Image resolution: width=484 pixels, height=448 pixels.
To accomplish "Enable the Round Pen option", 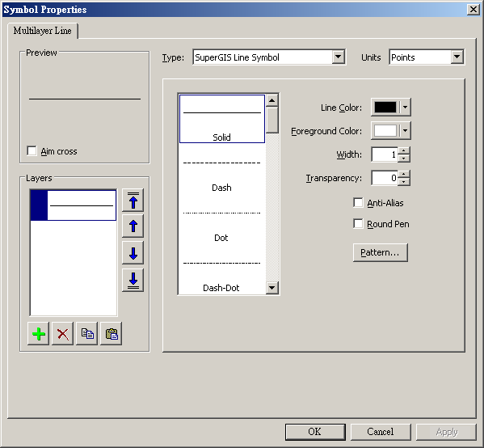I will (x=358, y=224).
